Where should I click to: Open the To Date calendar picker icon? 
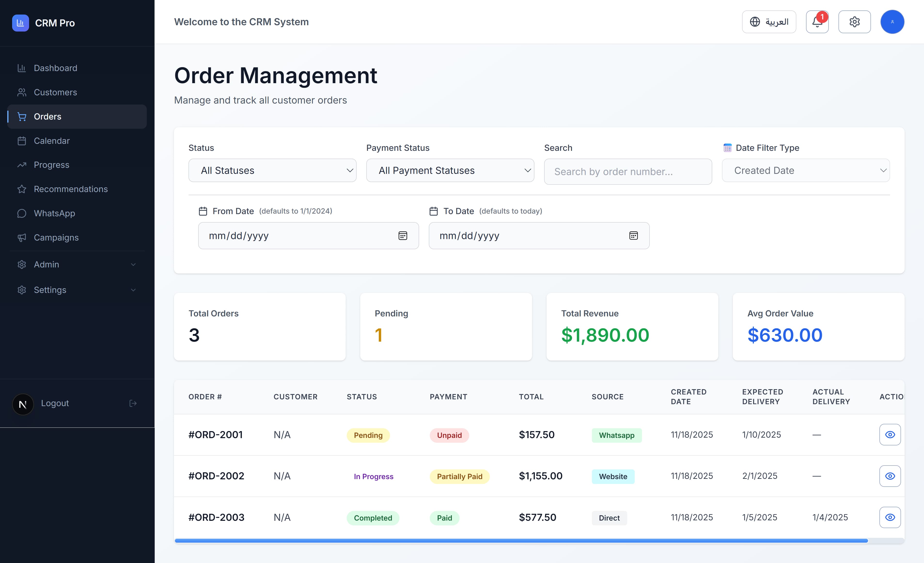point(633,236)
